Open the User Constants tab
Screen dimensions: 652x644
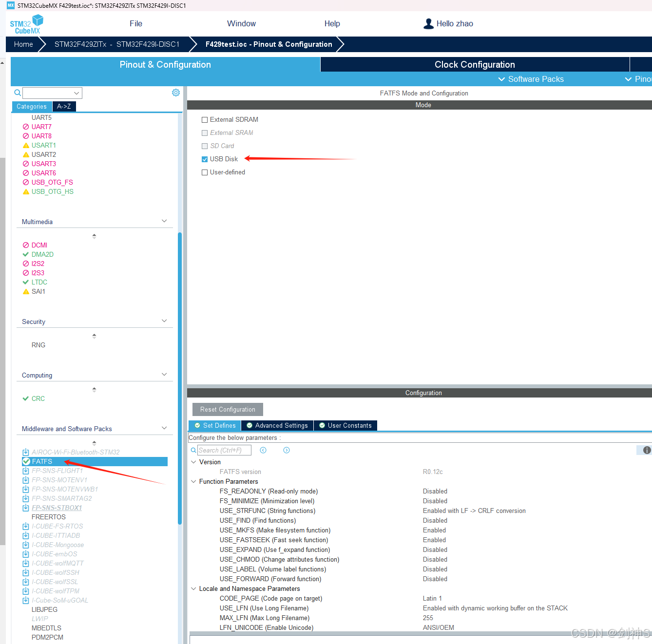345,426
